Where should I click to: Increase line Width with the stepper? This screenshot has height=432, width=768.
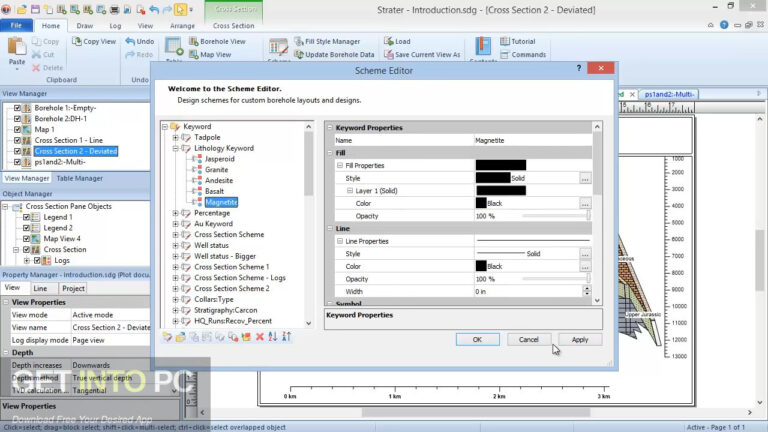point(587,288)
